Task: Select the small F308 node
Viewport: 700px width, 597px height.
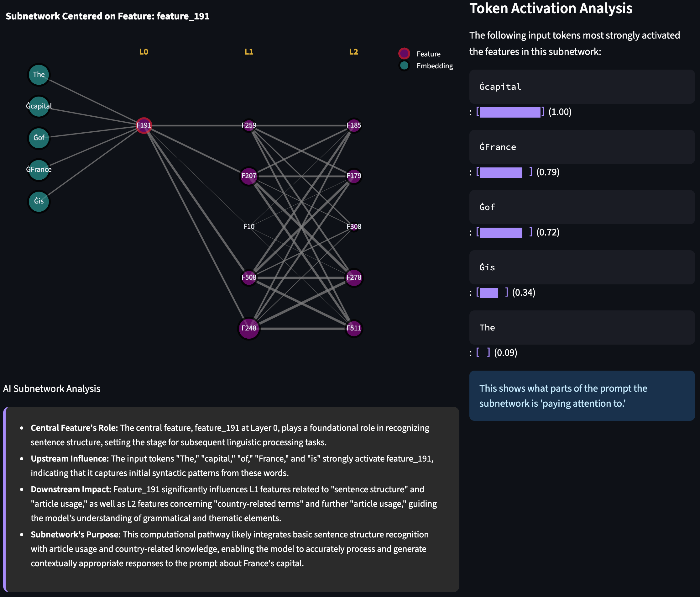Action: (x=354, y=226)
